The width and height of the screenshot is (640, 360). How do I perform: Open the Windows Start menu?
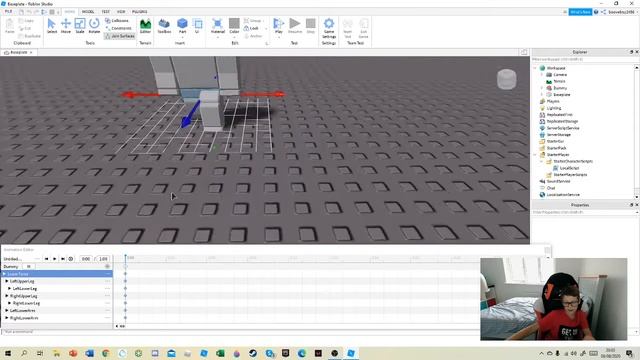click(8, 353)
